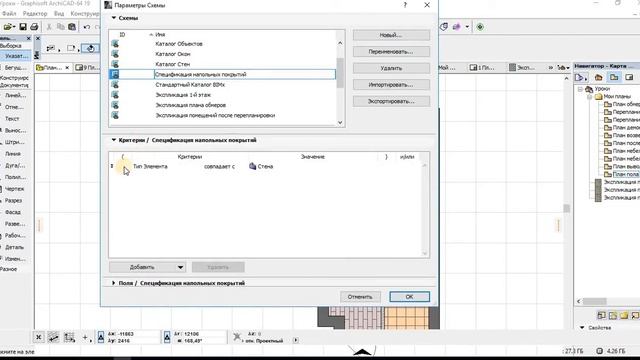Screen dimensions: 640x360
Task: Switch to the 1 Пл... tab
Action: pos(482,68)
